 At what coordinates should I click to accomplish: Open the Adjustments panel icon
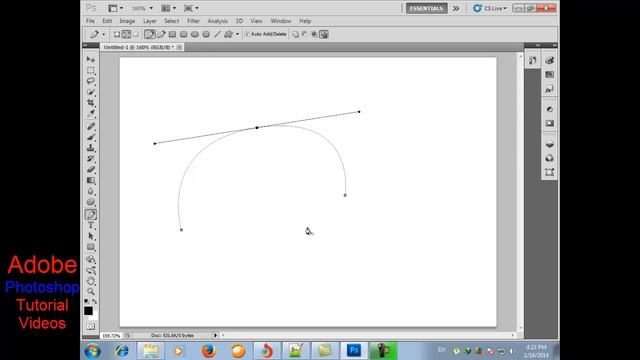[x=549, y=109]
